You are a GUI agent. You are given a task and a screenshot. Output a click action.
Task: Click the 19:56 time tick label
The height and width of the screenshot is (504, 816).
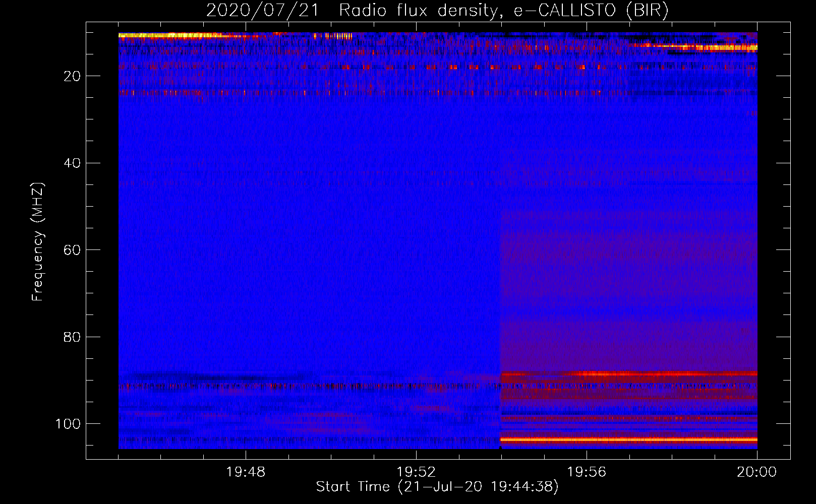587,472
